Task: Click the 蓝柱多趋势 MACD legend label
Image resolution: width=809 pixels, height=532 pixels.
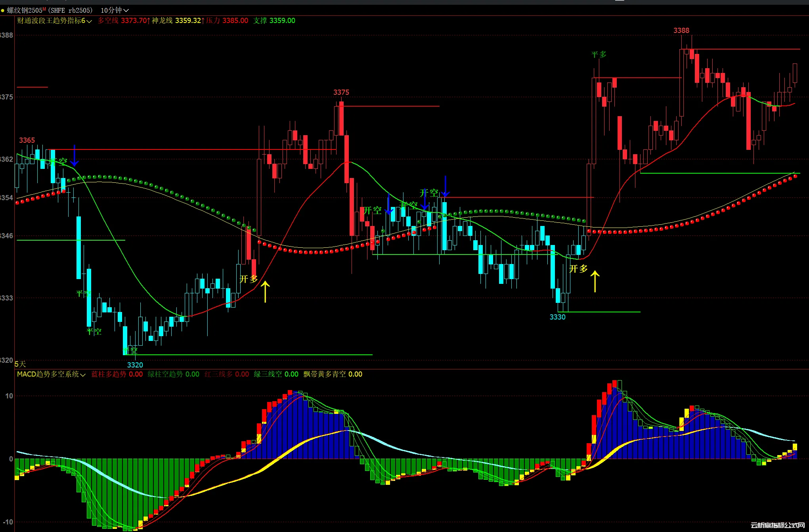Action: [109, 374]
